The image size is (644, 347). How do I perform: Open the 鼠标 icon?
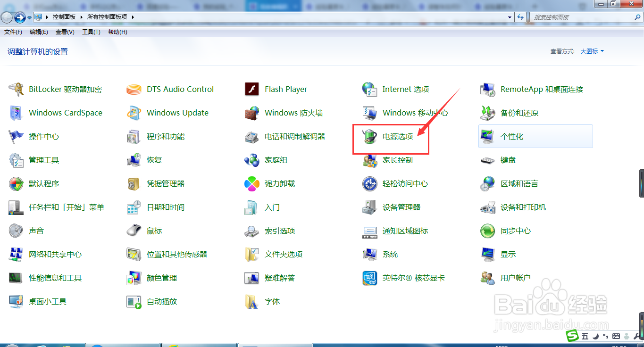134,231
